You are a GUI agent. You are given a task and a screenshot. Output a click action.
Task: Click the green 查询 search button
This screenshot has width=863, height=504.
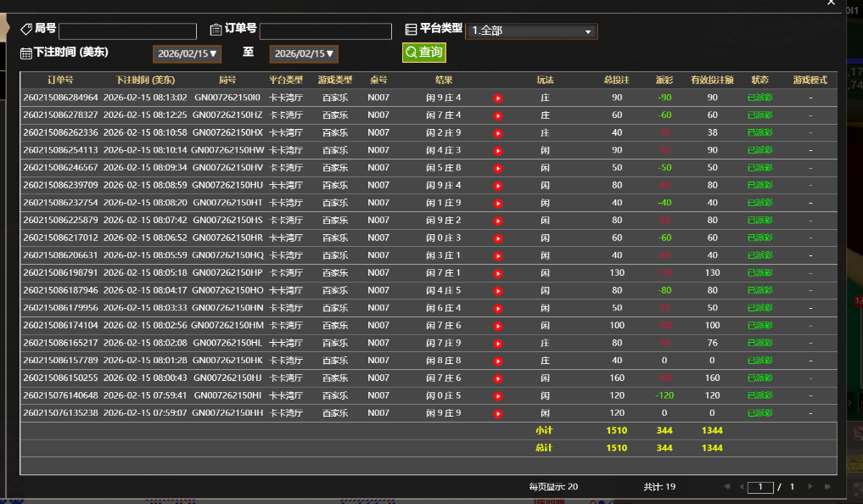[423, 53]
